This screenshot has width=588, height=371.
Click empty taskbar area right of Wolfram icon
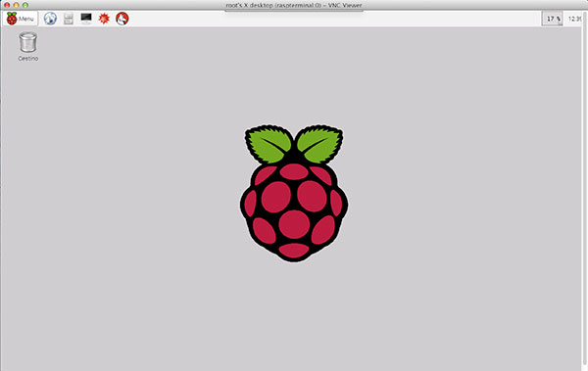point(334,19)
